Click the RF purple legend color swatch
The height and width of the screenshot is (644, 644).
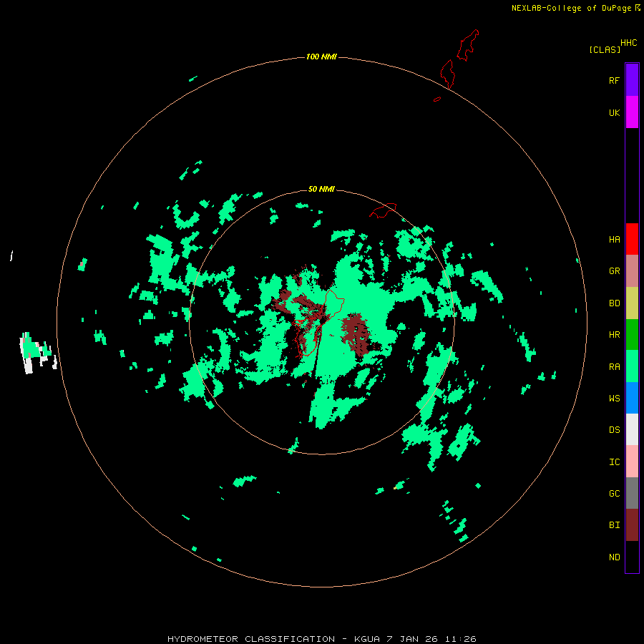632,80
